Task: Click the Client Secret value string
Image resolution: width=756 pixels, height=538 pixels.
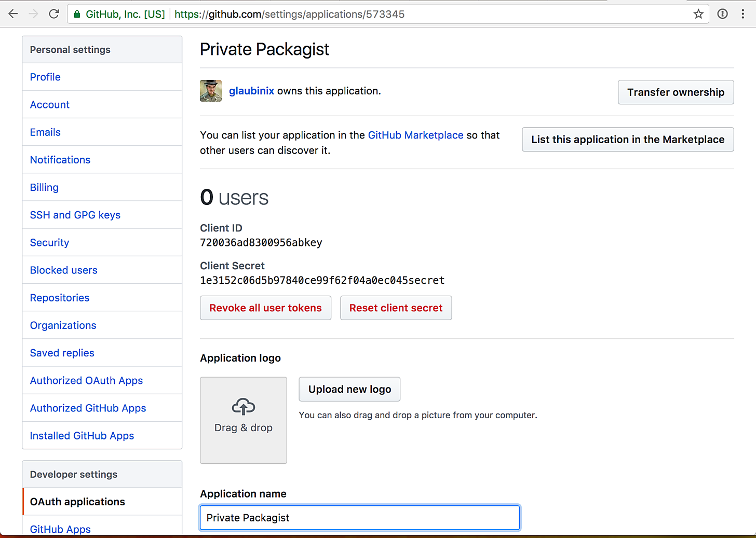Action: pyautogui.click(x=322, y=281)
